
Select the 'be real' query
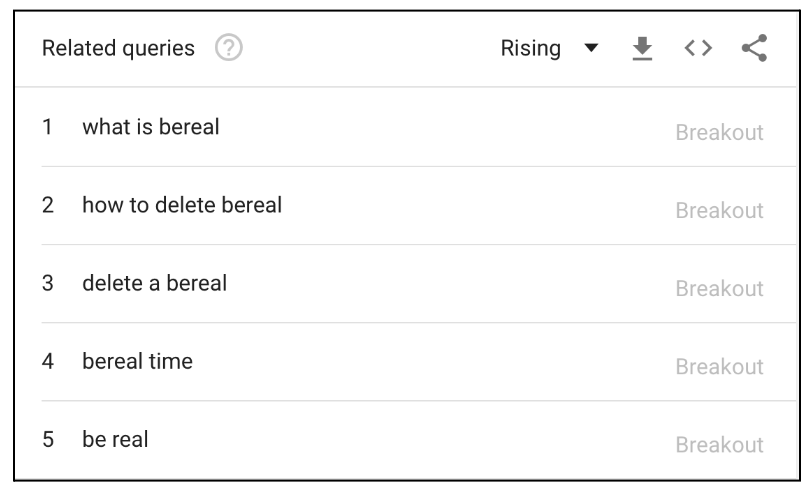pos(115,439)
